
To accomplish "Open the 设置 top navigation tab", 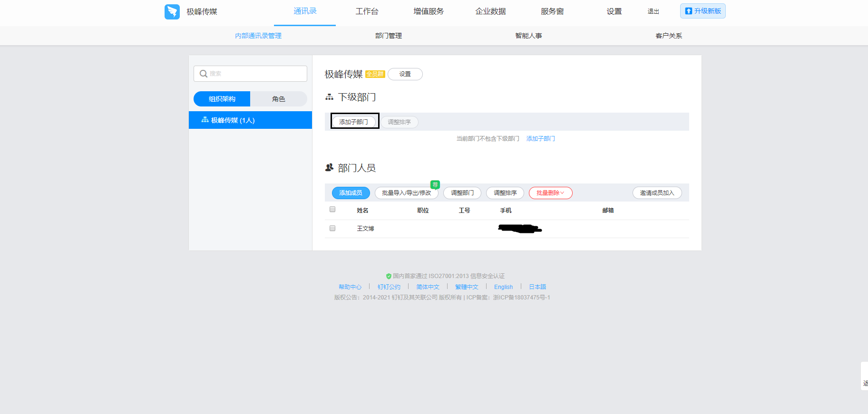I will (614, 11).
